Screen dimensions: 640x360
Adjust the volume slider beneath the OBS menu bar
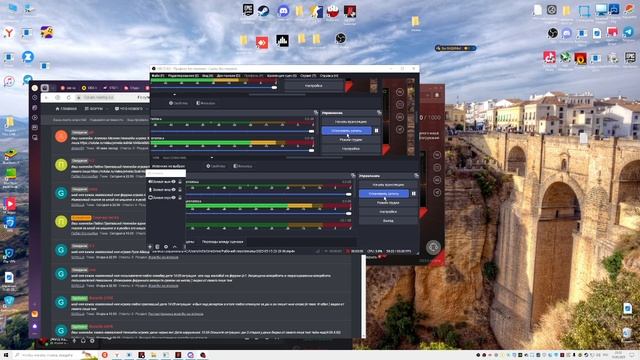point(214,87)
